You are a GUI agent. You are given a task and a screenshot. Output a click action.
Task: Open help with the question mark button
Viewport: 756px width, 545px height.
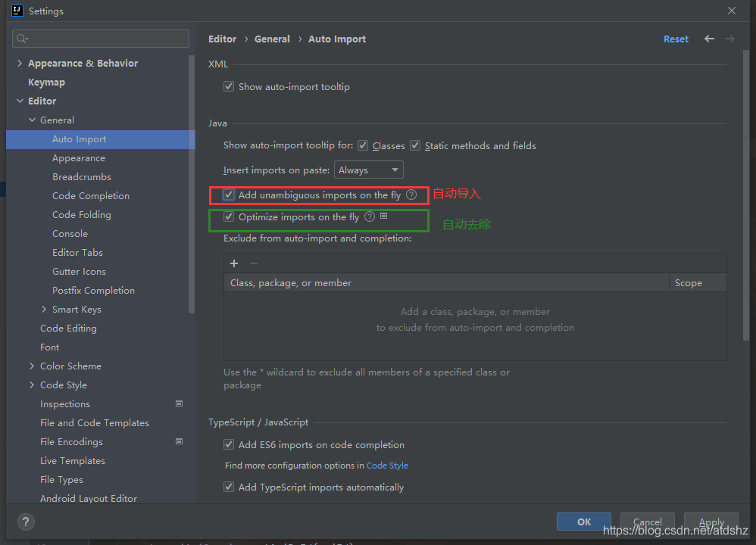pyautogui.click(x=26, y=522)
